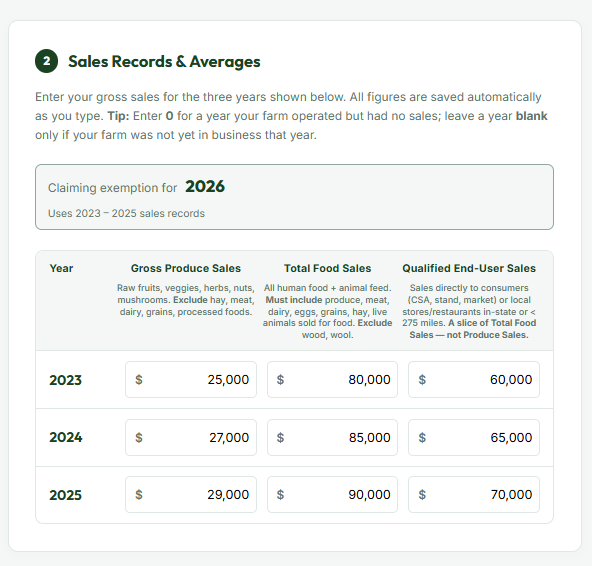Viewport: 592px width, 566px height.
Task: Edit 2025 Total Food Sales field
Action: tap(332, 494)
